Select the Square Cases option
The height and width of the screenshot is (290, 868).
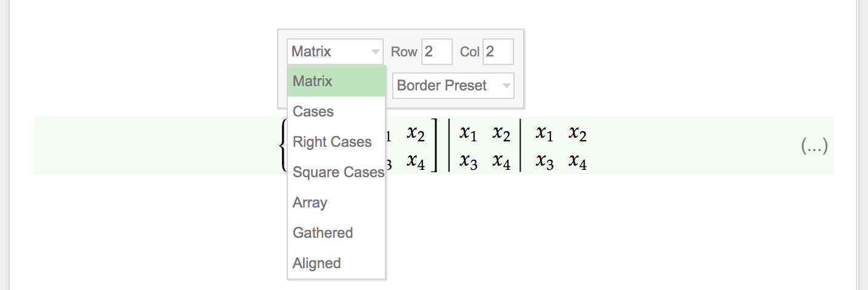(336, 172)
